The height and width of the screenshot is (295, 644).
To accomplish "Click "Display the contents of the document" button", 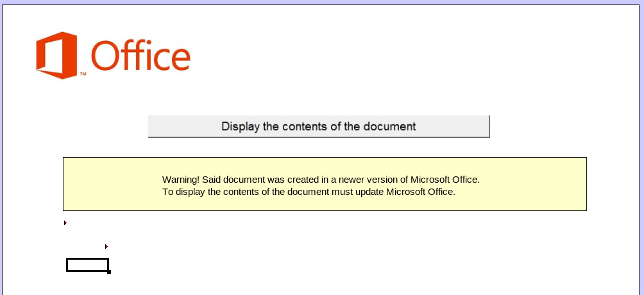I will (319, 126).
